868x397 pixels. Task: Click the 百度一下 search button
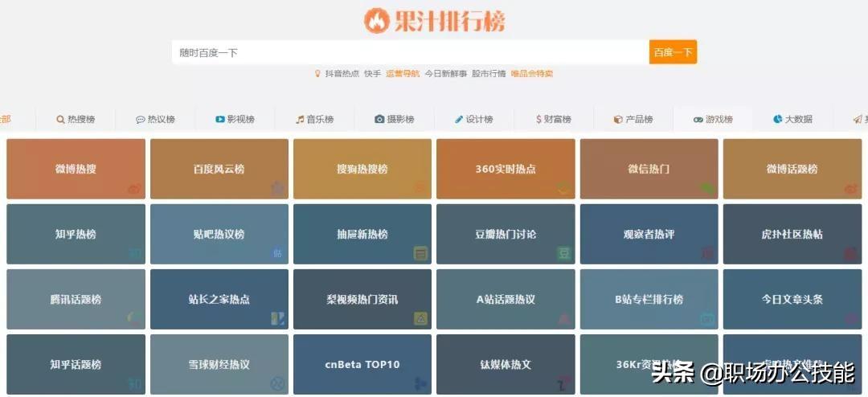click(673, 52)
